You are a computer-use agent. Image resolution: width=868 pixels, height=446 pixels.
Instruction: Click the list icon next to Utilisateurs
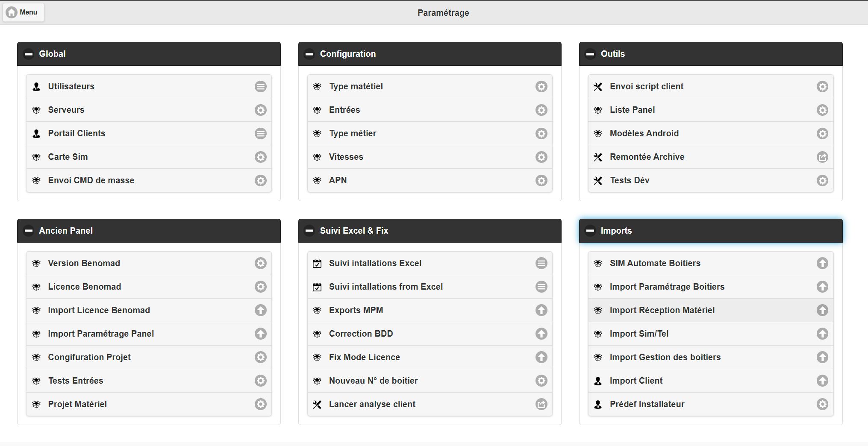click(x=260, y=87)
